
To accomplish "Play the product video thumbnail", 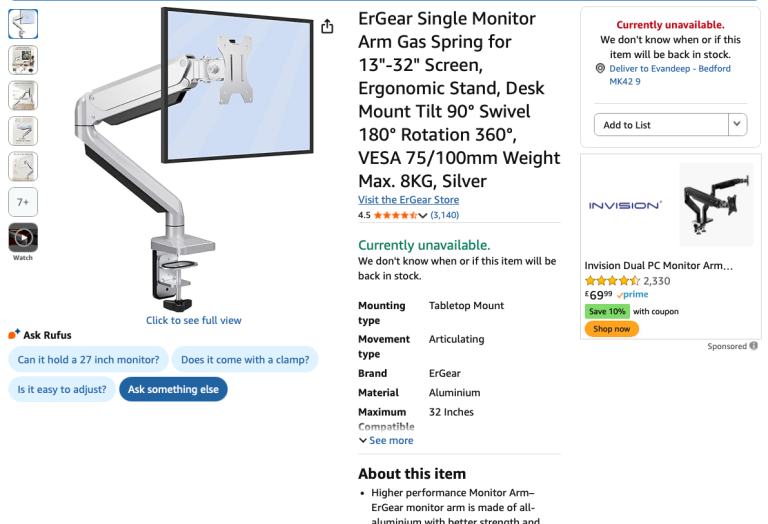I will (x=23, y=237).
